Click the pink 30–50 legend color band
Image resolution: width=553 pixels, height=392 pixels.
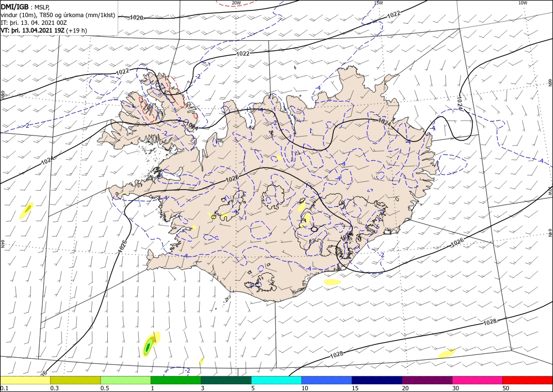coord(478,380)
